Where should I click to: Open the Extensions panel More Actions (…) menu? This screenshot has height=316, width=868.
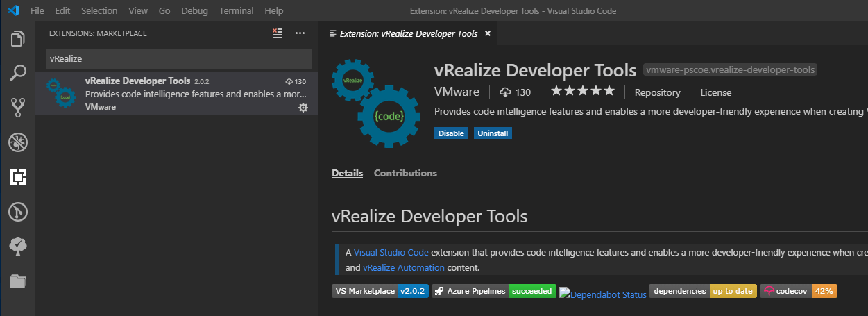[x=300, y=33]
